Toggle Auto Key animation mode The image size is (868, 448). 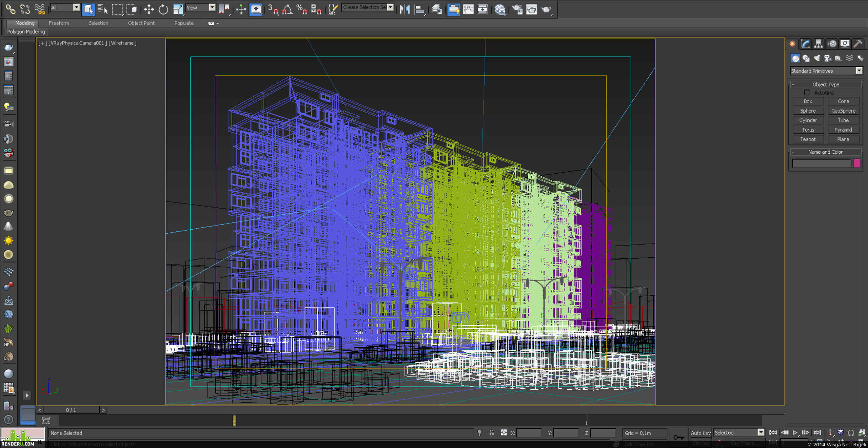click(x=701, y=433)
